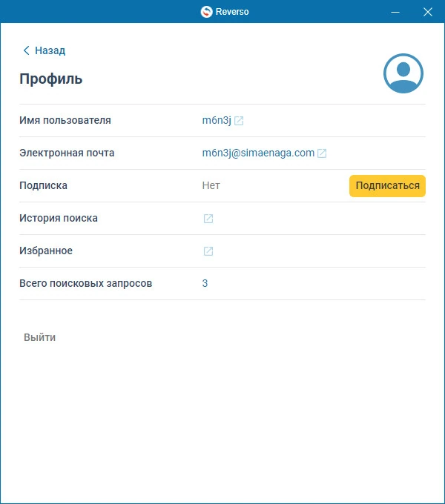Click the Имя пользователя label
Viewport: 445px width, 504px height.
click(65, 120)
